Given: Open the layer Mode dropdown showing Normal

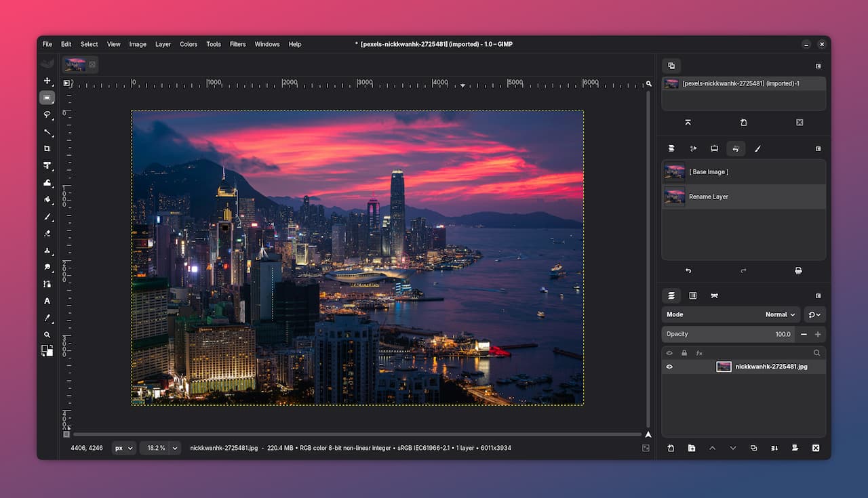Looking at the screenshot, I should 780,314.
